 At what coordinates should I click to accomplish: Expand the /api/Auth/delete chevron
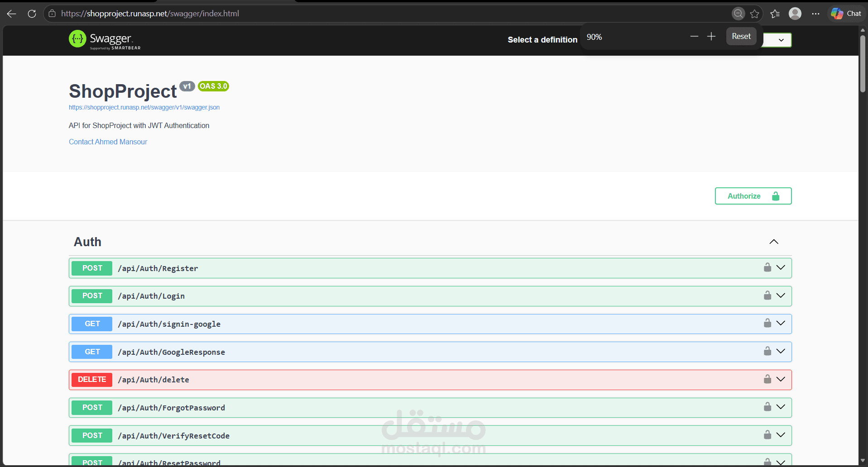pyautogui.click(x=781, y=379)
